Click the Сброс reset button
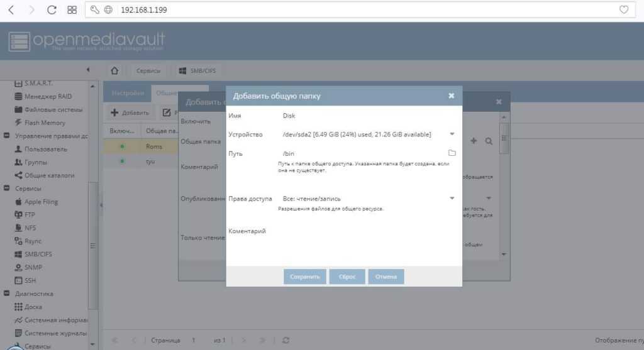This screenshot has height=350, width=644. pos(347,276)
